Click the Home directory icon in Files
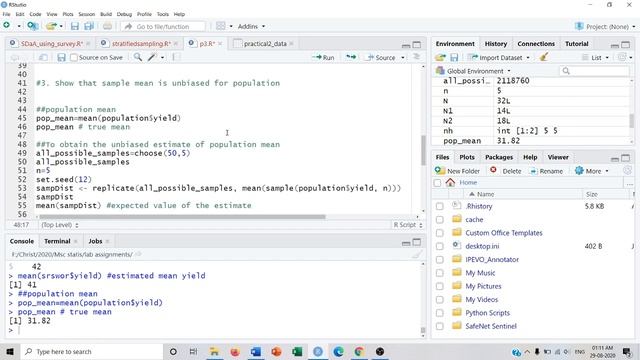This screenshot has height=360, width=640. (x=450, y=182)
